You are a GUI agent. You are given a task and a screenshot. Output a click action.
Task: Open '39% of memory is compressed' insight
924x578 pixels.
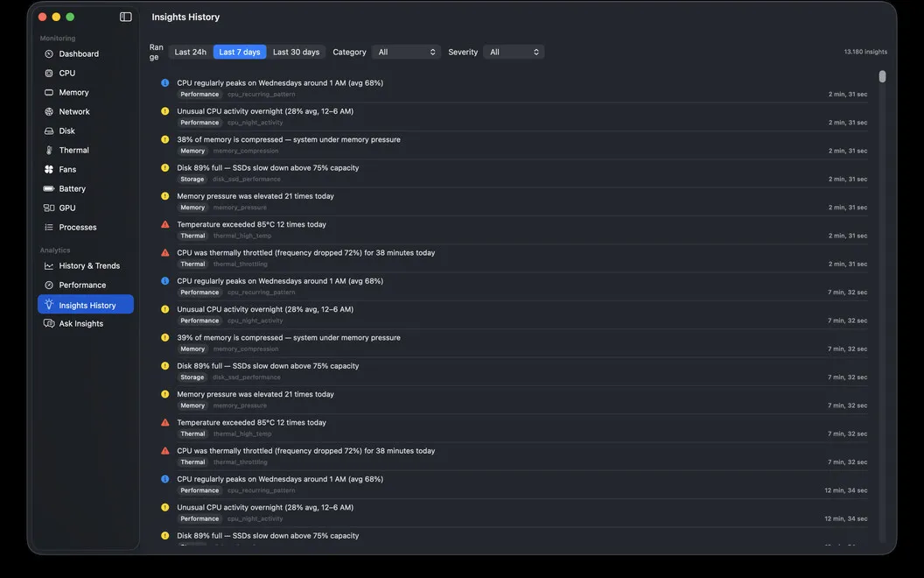point(514,342)
